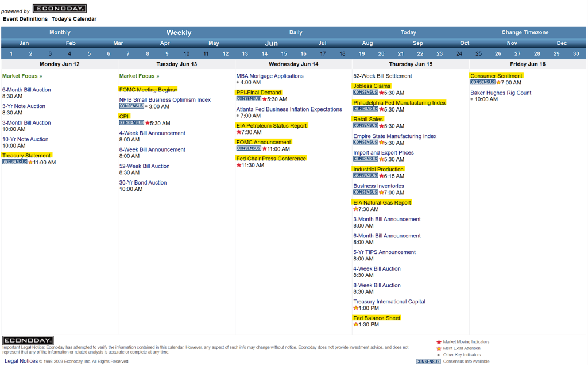Switch to the Daily calendar view
588x365 pixels.
tap(296, 33)
